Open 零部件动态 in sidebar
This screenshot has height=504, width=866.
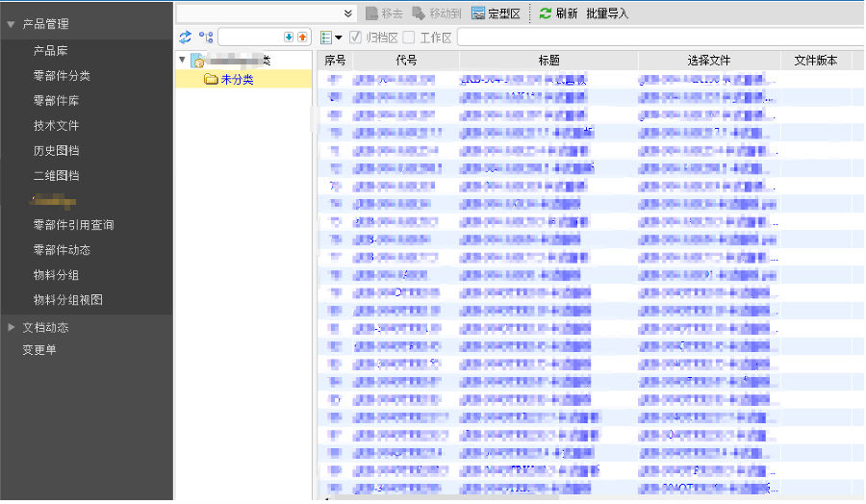(x=62, y=249)
